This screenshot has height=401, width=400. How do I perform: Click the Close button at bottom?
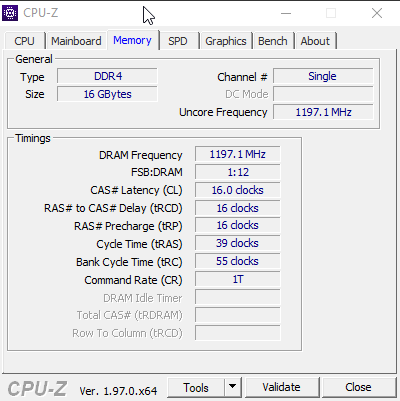coord(358,387)
